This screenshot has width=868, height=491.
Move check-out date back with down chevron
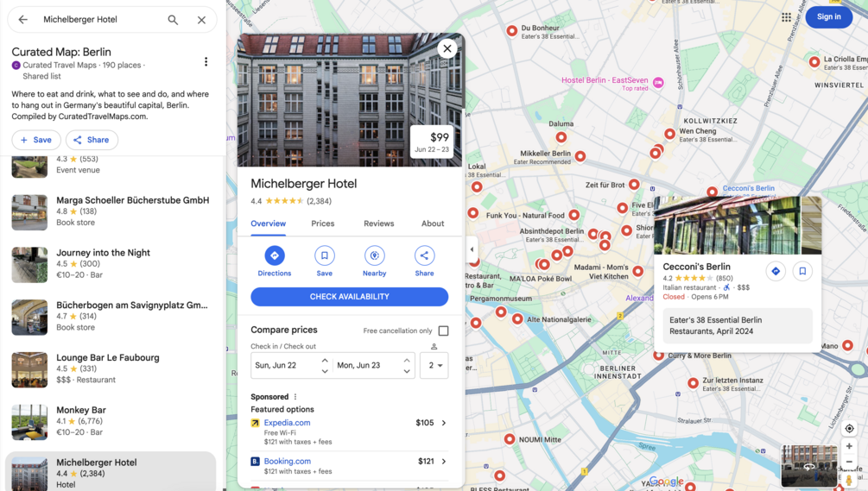pos(407,371)
